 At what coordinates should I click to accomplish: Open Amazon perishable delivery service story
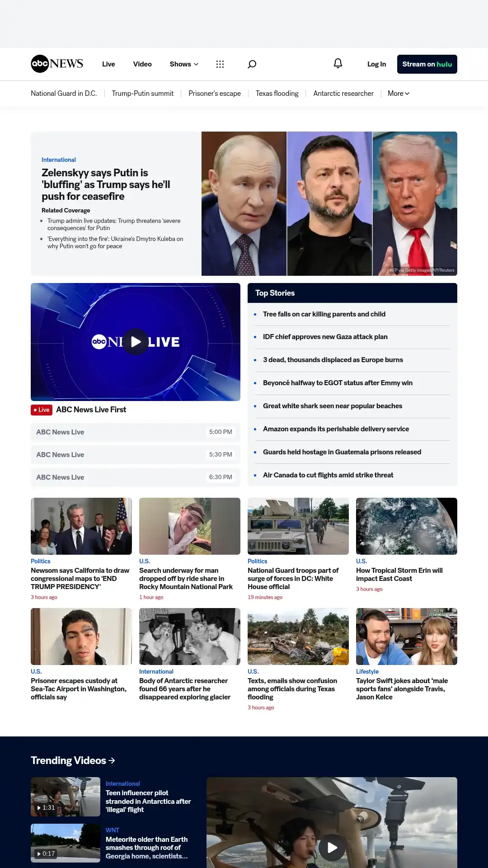point(336,429)
